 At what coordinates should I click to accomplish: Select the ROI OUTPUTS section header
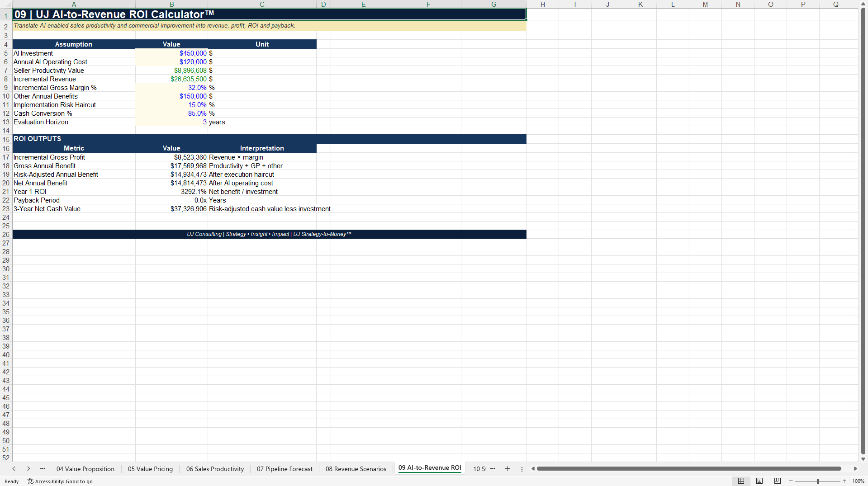[269, 139]
